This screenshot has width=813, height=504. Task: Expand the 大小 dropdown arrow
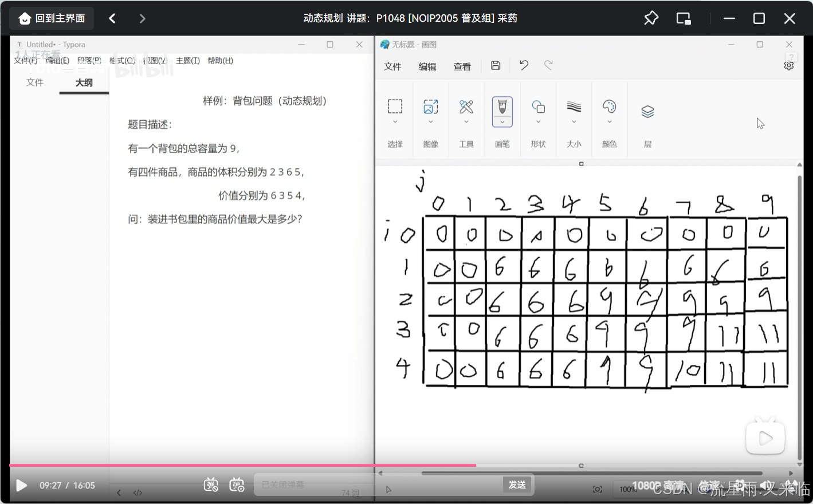click(574, 122)
